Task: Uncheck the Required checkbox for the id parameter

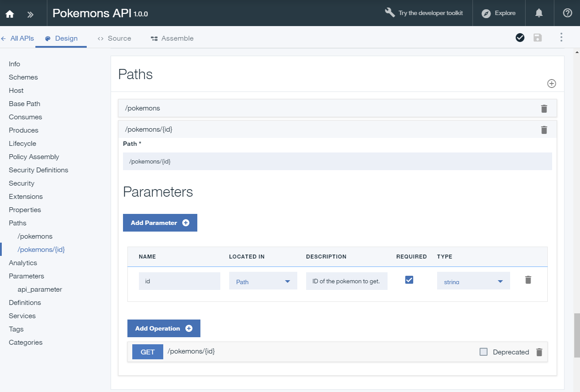Action: pos(409,279)
